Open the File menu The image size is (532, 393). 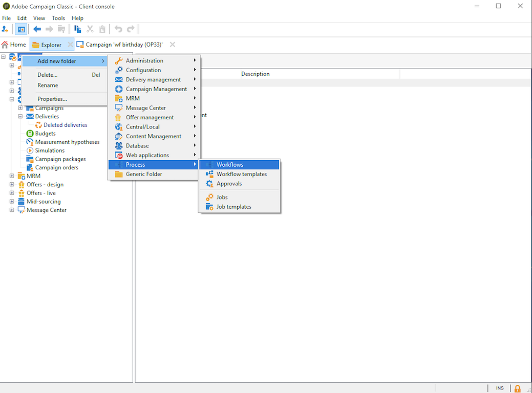click(7, 18)
